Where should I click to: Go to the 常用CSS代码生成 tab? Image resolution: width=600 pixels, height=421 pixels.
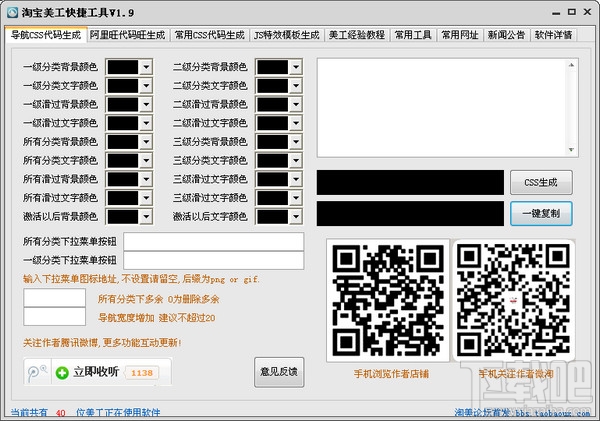(x=209, y=35)
